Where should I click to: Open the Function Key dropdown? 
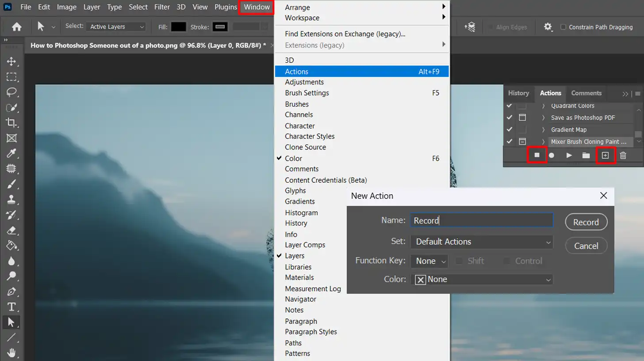pos(429,261)
